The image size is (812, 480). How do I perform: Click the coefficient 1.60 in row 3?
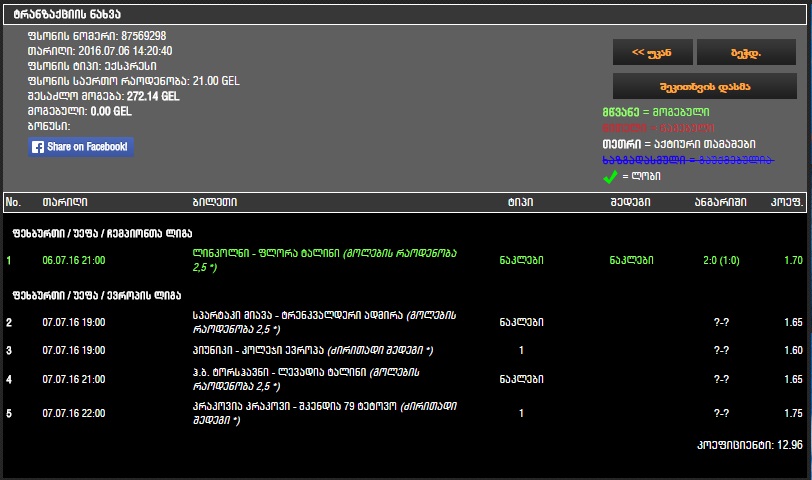coord(793,351)
